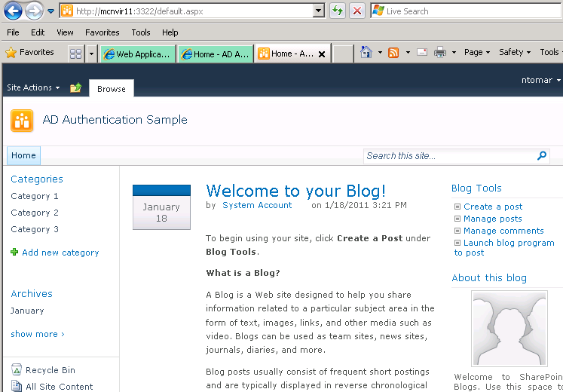The image size is (563, 392).
Task: Click the Print icon
Action: (x=440, y=53)
